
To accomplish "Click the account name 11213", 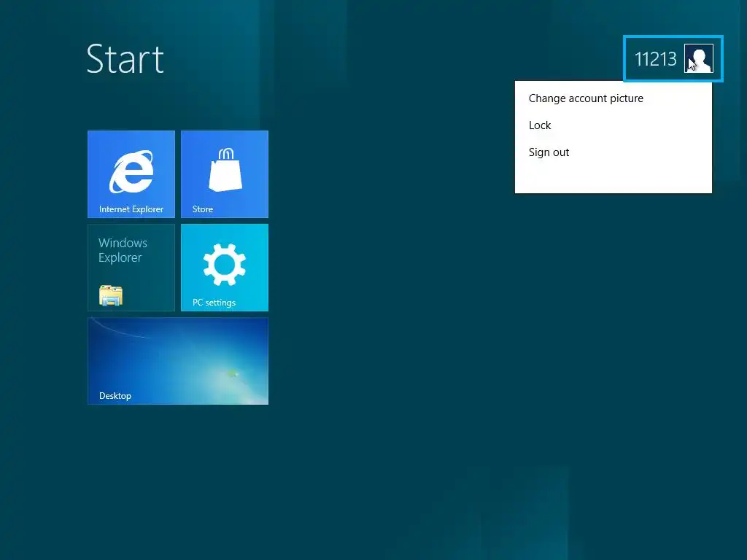I will click(x=655, y=59).
